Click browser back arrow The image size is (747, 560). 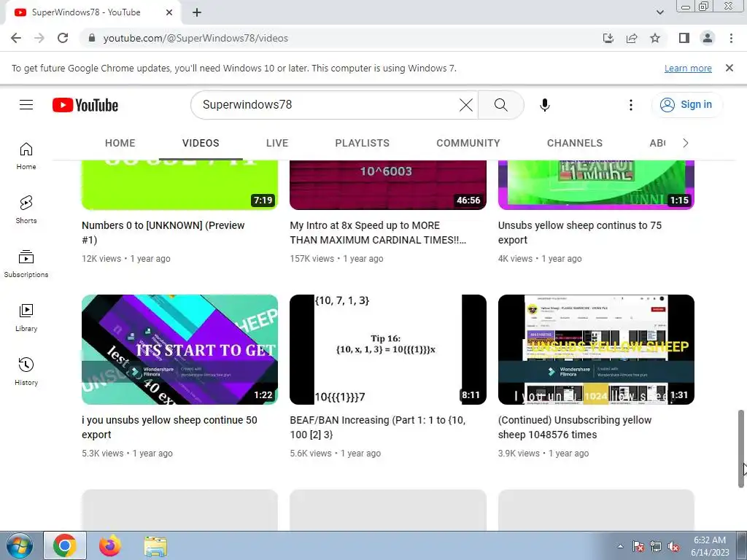tap(16, 38)
